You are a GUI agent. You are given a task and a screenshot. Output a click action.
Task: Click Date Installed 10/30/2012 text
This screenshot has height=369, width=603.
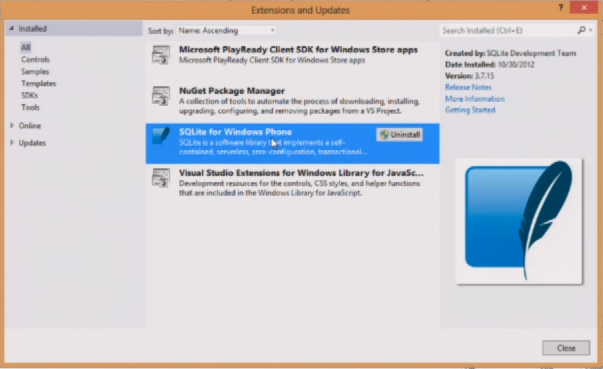pyautogui.click(x=490, y=65)
